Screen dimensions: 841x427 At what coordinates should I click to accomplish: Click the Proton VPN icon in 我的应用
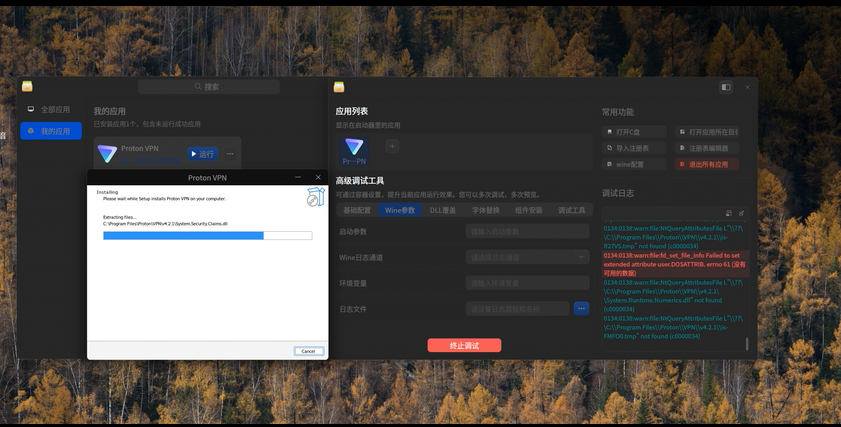(107, 154)
